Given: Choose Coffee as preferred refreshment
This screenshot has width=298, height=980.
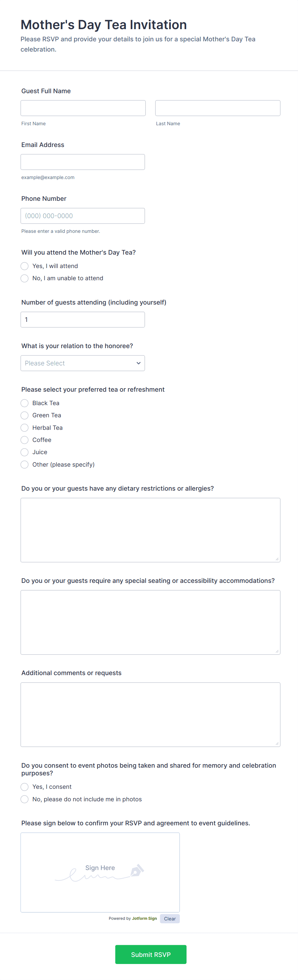Looking at the screenshot, I should pos(25,440).
